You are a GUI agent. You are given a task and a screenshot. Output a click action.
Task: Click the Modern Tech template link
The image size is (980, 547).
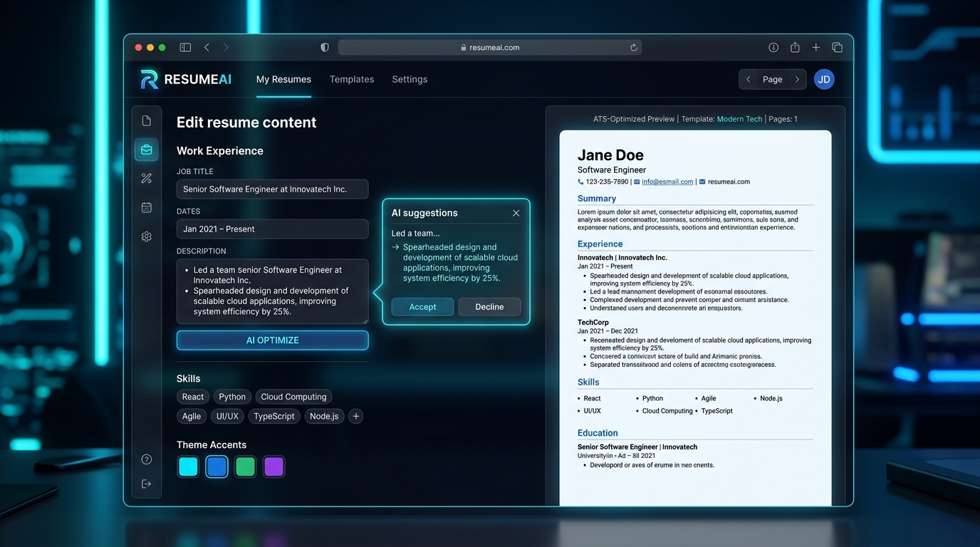click(x=739, y=119)
